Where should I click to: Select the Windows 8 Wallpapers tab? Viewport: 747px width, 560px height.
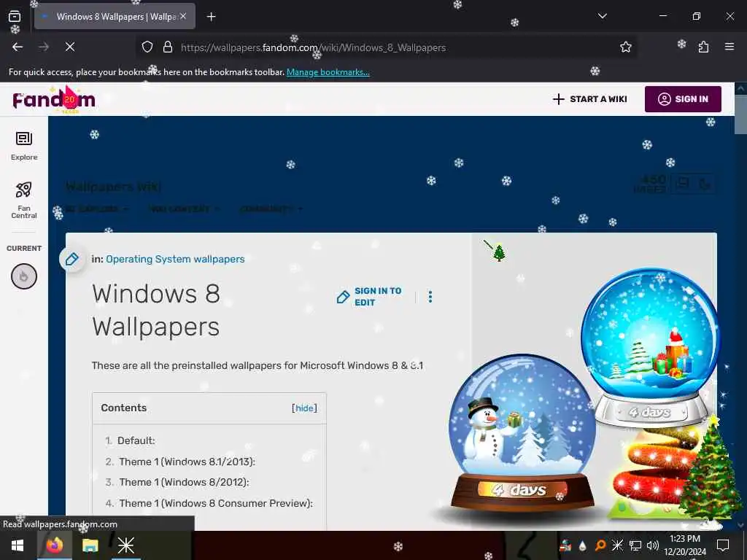coord(115,16)
